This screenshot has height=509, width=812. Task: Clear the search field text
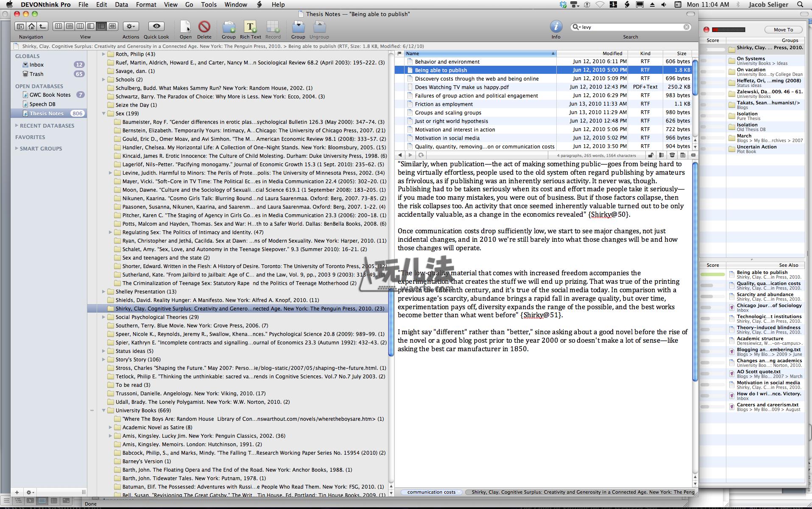[x=686, y=27]
